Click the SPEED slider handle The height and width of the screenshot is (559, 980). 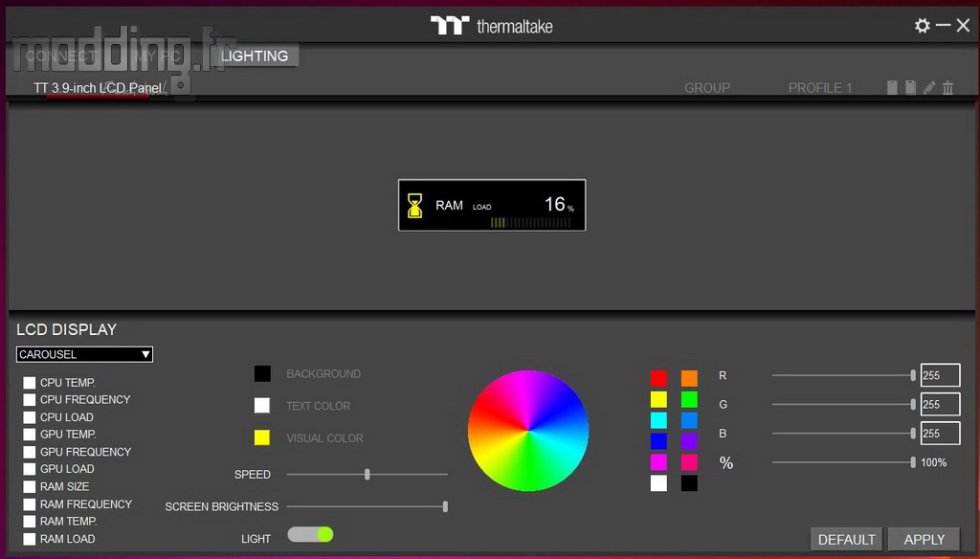click(367, 475)
